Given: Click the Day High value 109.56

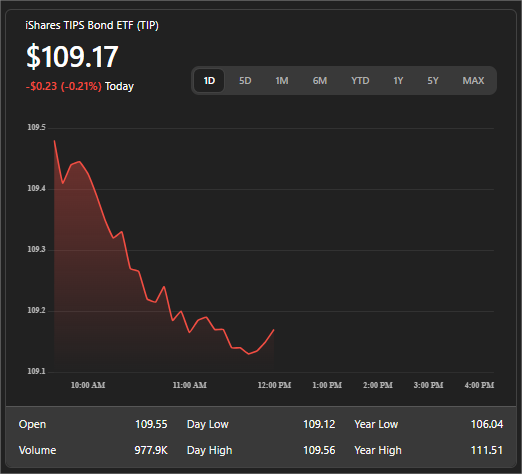Looking at the screenshot, I should pos(319,450).
